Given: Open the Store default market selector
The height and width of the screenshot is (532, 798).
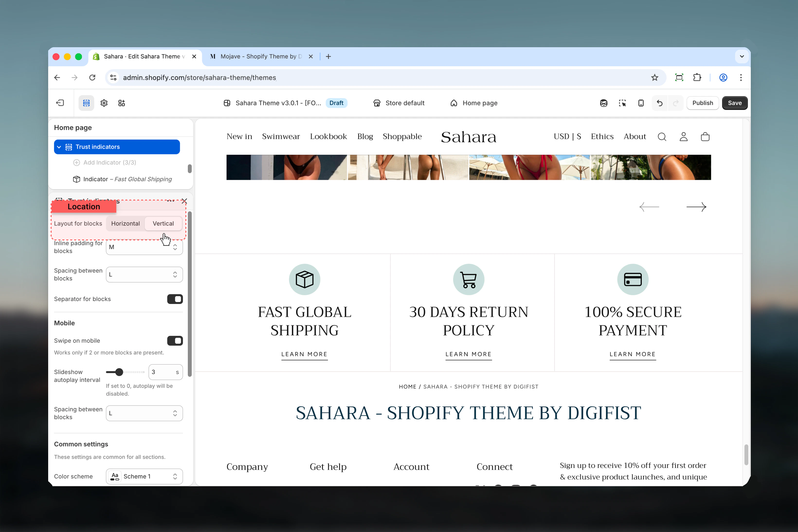Looking at the screenshot, I should (399, 103).
